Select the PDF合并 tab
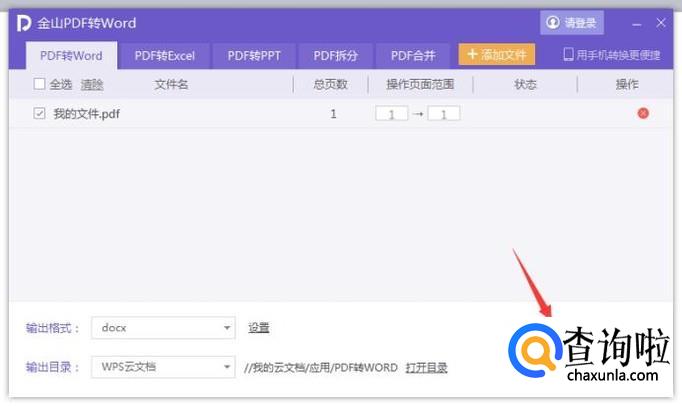 [x=413, y=56]
